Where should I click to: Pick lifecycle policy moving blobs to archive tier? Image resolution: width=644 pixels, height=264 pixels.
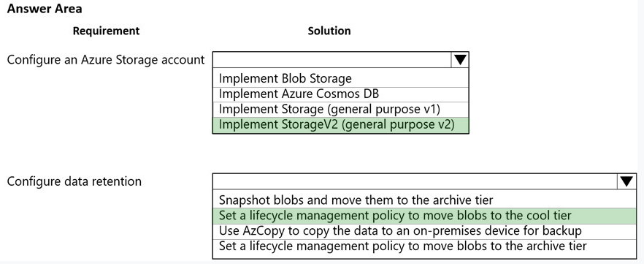point(424,246)
